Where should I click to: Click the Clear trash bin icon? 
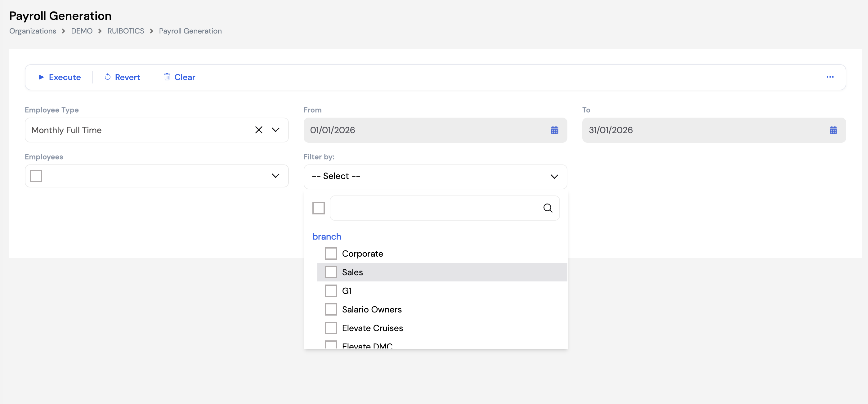167,77
